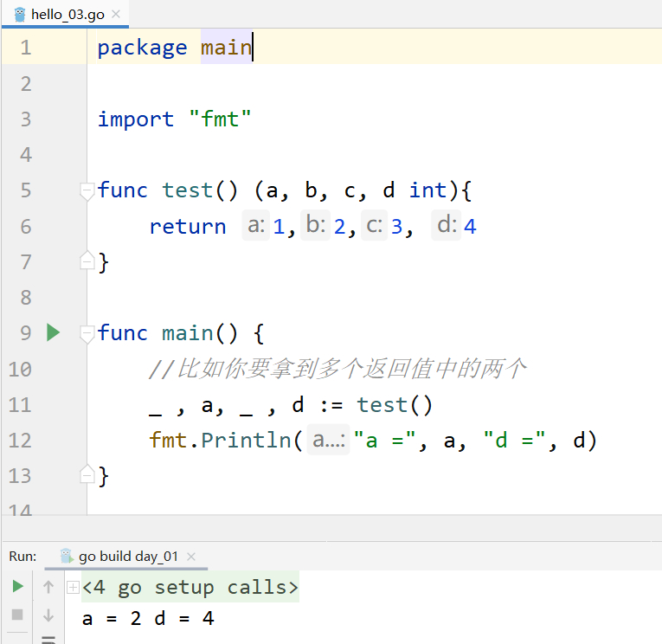662x644 pixels.
Task: Click line number 6 in the gutter
Action: pyautogui.click(x=25, y=226)
